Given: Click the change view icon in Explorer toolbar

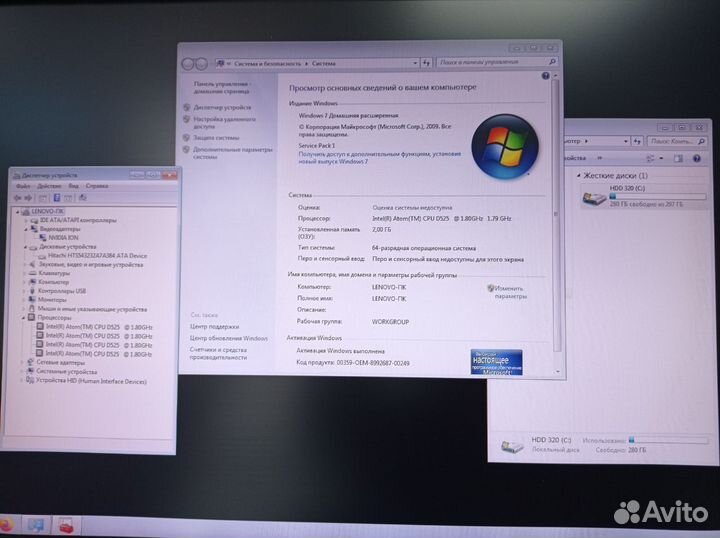Looking at the screenshot, I should tap(651, 158).
